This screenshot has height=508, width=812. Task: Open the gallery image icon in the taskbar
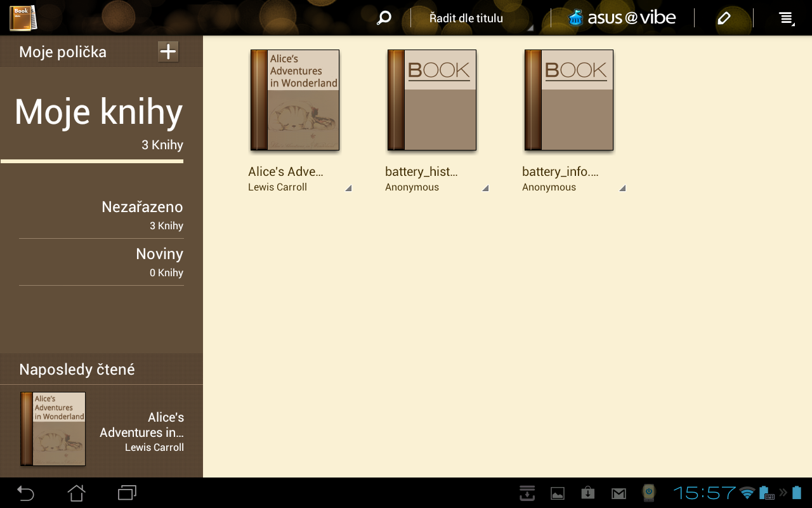(557, 493)
